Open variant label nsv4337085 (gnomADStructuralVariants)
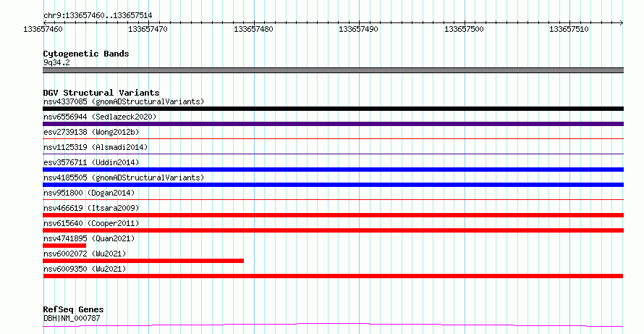Screen dimensions: 644x334 tap(124, 101)
